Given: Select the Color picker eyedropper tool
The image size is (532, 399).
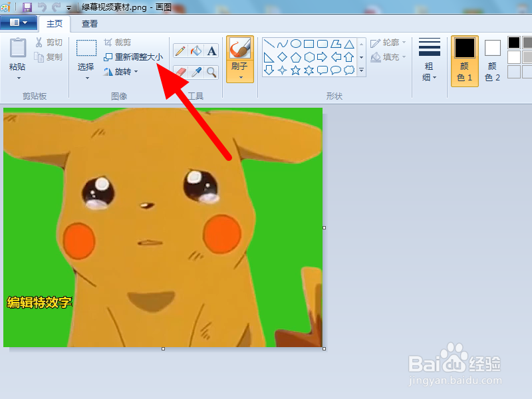Looking at the screenshot, I should (196, 72).
